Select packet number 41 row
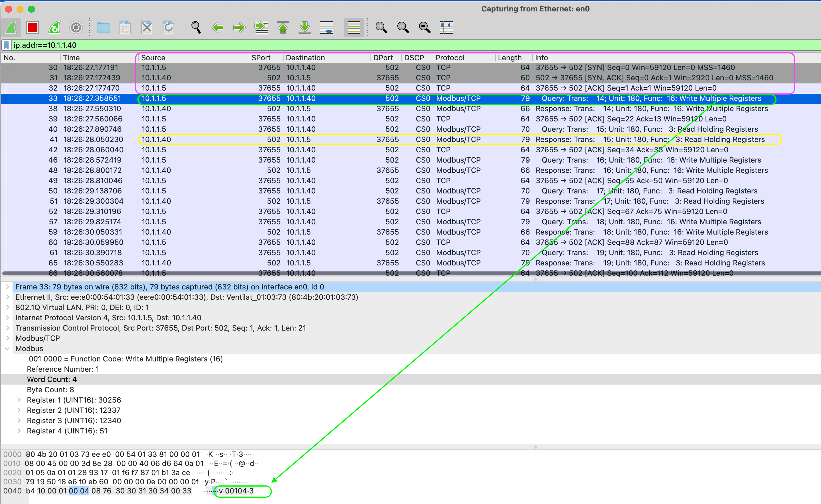Image resolution: width=821 pixels, height=504 pixels. [234, 139]
